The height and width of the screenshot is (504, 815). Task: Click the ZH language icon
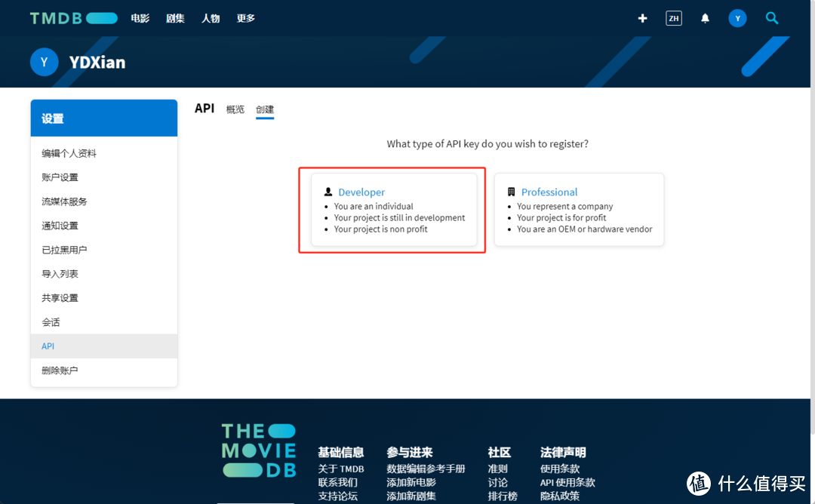673,17
